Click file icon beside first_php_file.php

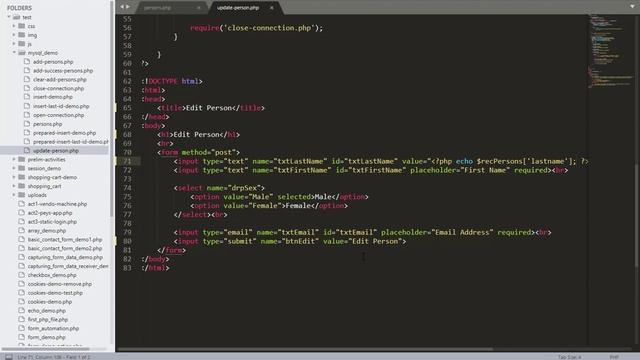(x=22, y=320)
